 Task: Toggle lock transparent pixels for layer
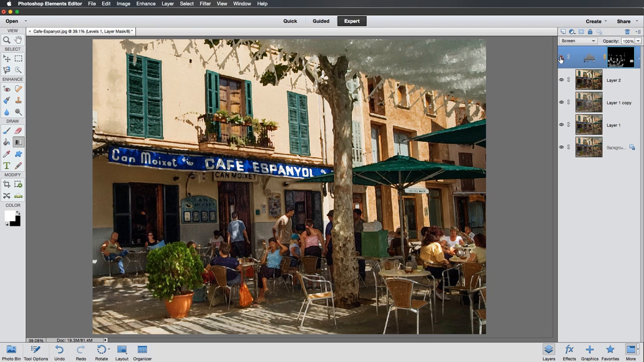(x=599, y=32)
